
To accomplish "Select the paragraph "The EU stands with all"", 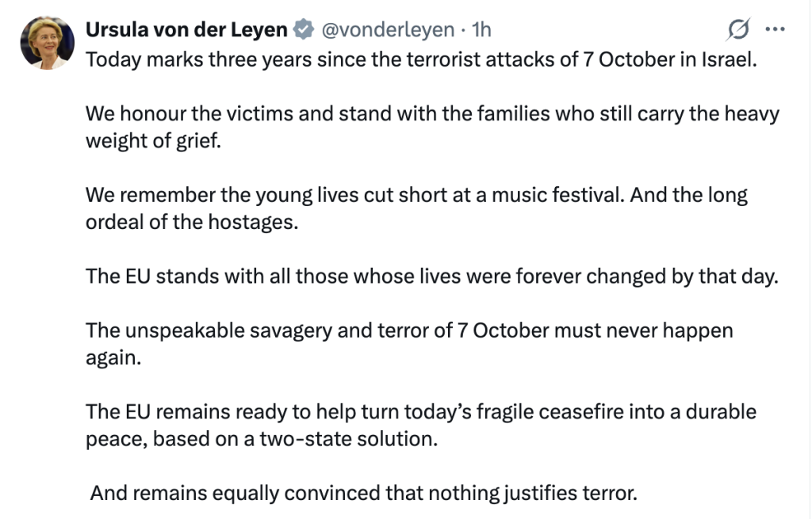I will (432, 277).
